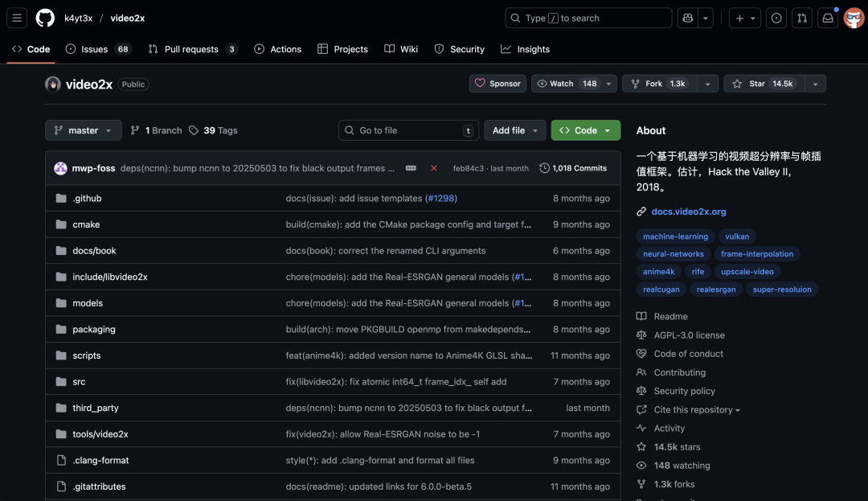This screenshot has width=868, height=501.
Task: Click the Readme book icon
Action: (641, 316)
